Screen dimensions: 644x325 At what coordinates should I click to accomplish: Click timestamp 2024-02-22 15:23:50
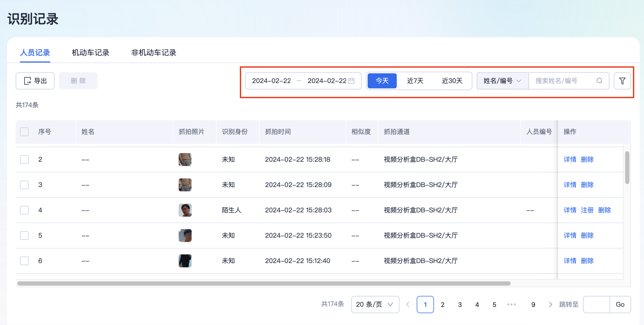pos(298,236)
